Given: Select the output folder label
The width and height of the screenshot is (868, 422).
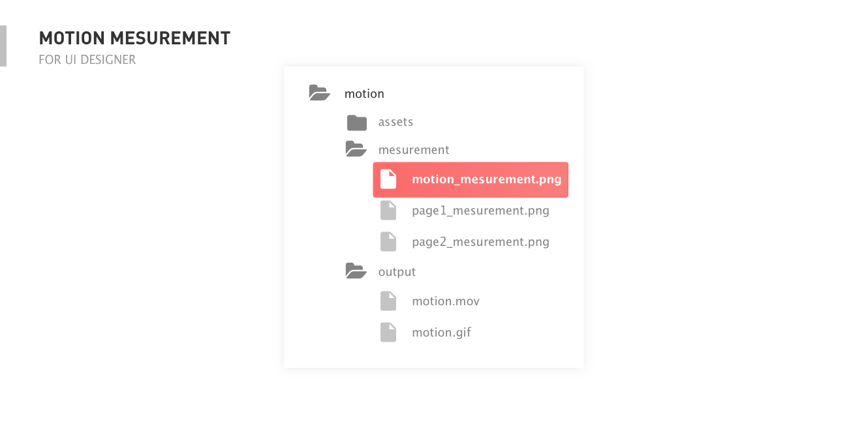Looking at the screenshot, I should [x=397, y=271].
